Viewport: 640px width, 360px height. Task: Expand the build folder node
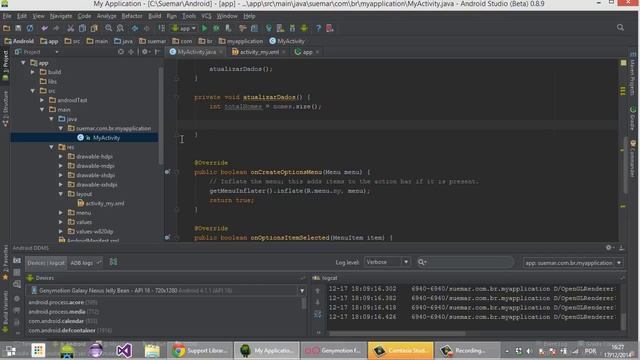tap(33, 72)
